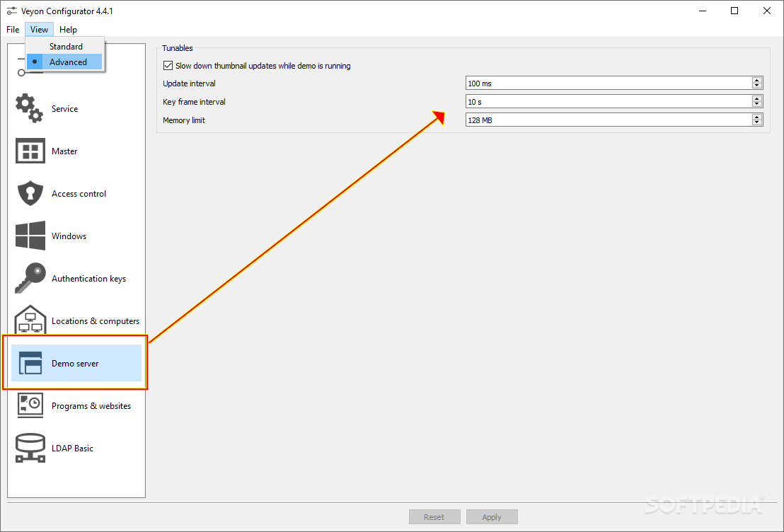
Task: Click the Memory limit label
Action: pyautogui.click(x=184, y=120)
